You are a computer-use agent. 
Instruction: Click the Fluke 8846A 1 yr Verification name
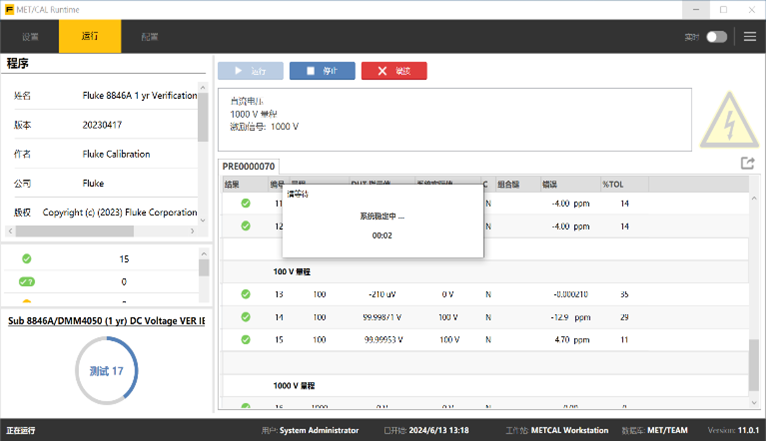coord(140,96)
